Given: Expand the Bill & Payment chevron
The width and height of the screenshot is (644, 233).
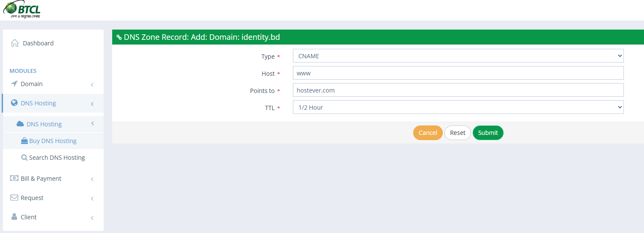Looking at the screenshot, I should [92, 179].
